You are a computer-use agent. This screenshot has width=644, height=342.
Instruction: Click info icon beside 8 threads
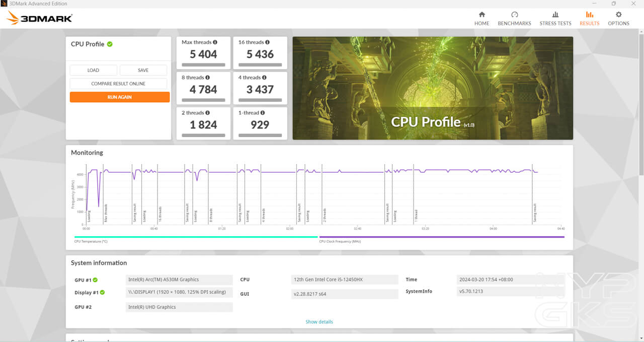pos(207,78)
